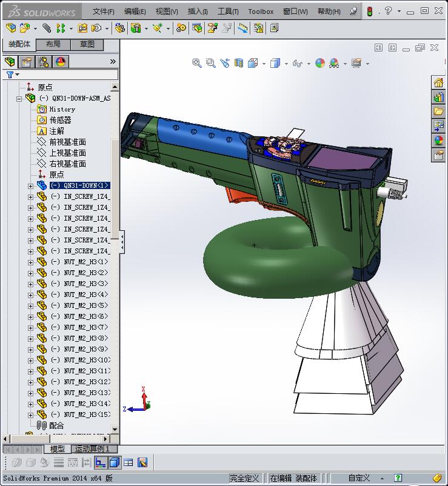This screenshot has height=486, width=448.
Task: Click the Reference Geometry toolbar icon
Action: coord(158,28)
